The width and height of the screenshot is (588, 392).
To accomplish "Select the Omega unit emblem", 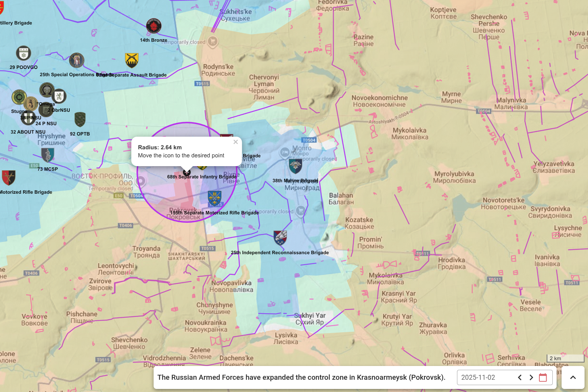I will [47, 90].
